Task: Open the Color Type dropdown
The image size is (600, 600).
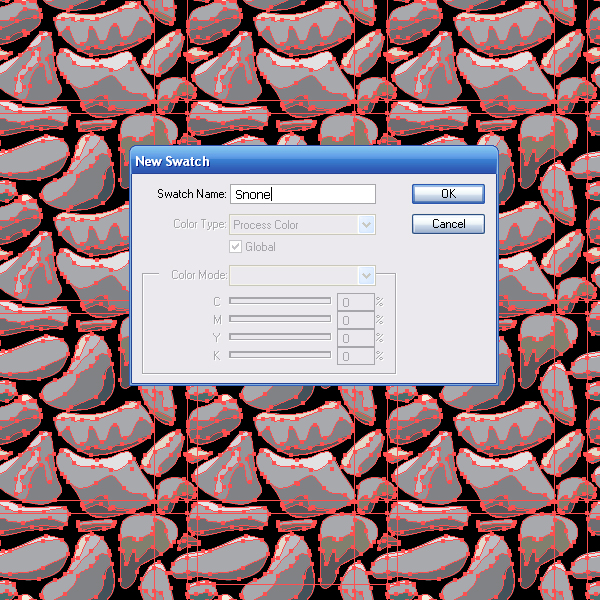Action: 302,225
